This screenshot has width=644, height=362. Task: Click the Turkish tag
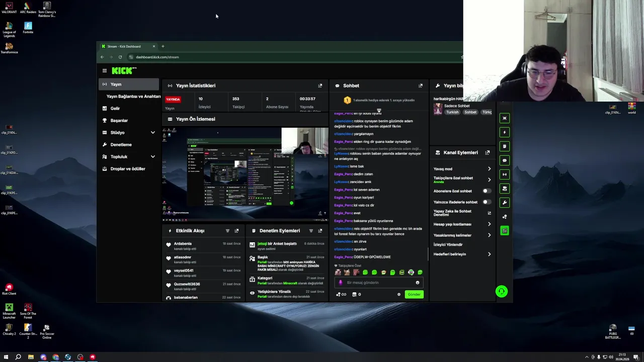[452, 112]
